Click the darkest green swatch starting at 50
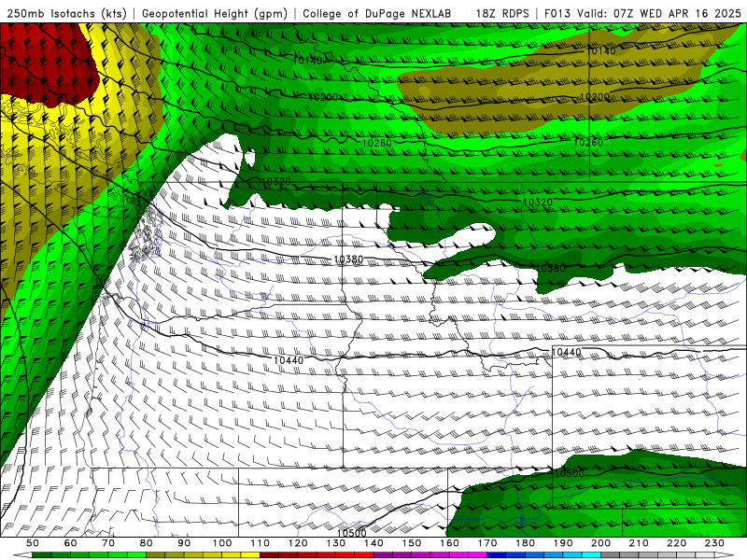 [x=41, y=555]
